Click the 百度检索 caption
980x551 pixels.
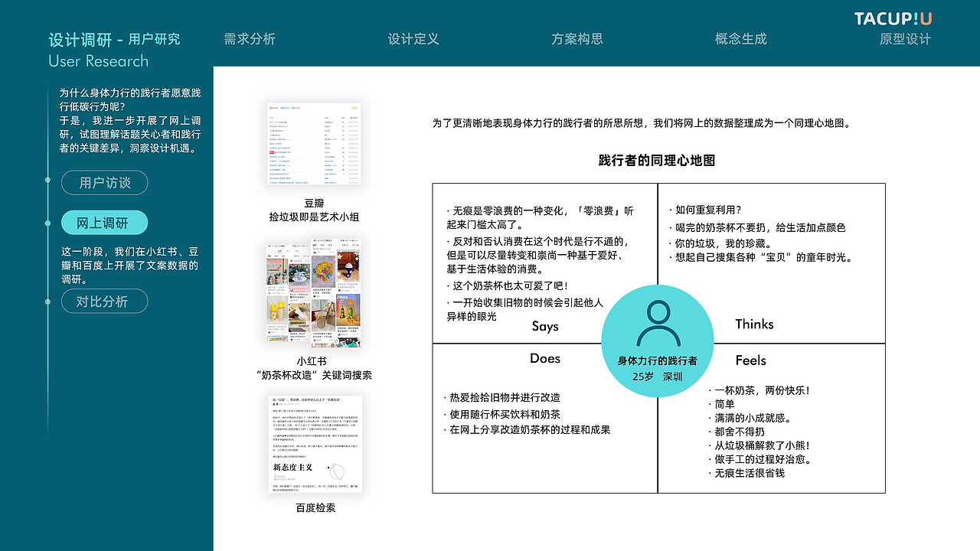(315, 507)
